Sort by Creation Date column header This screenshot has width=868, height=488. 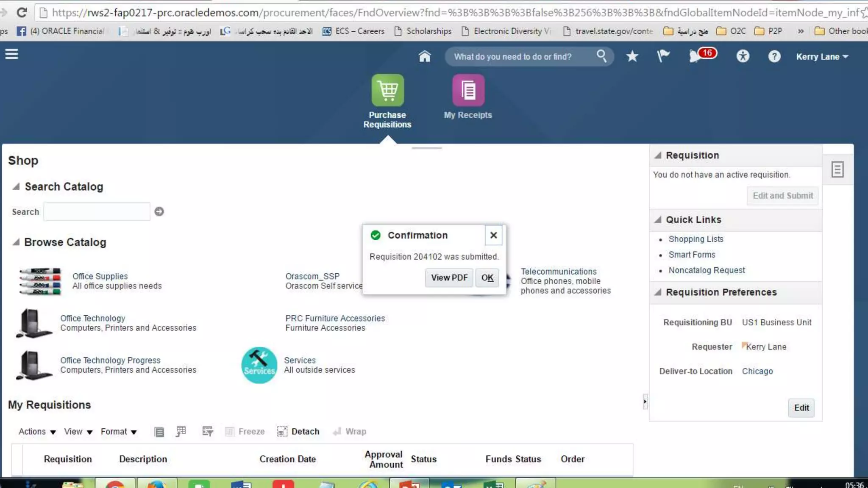click(287, 459)
